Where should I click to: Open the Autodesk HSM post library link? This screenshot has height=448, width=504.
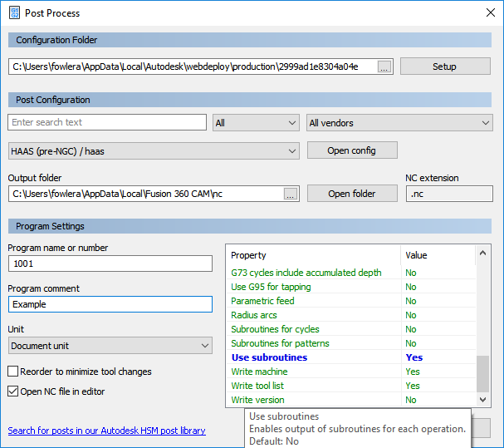106,431
